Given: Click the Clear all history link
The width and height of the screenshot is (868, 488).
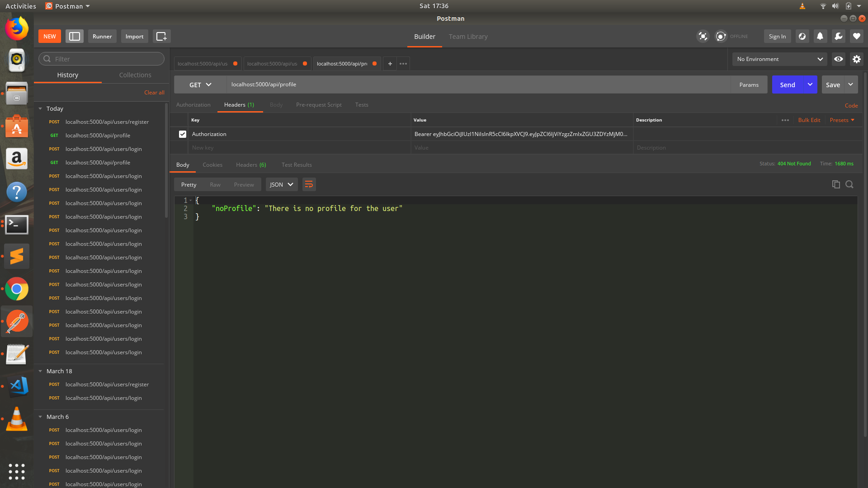Looking at the screenshot, I should tap(154, 92).
